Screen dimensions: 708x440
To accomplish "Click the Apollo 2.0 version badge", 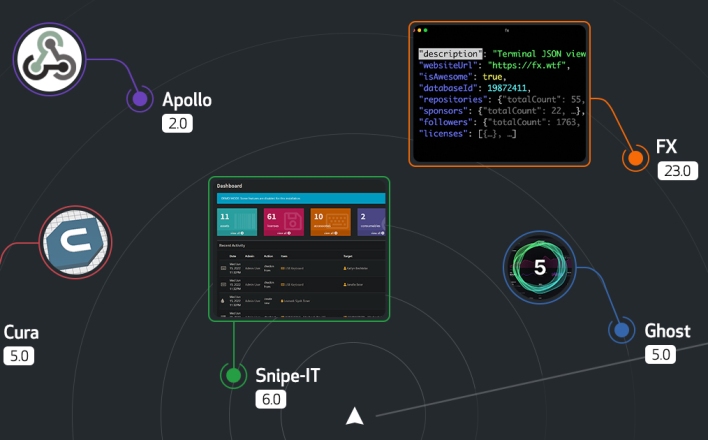I will click(177, 123).
